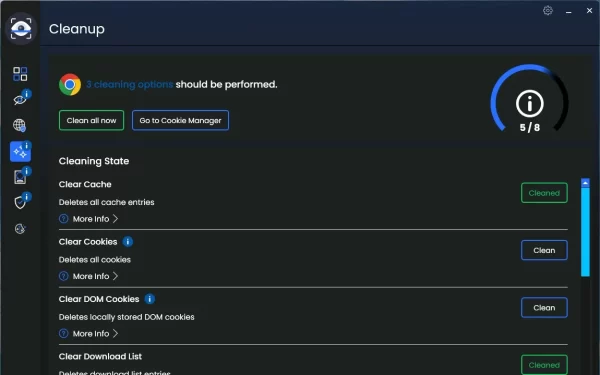Expand More Info chevron for Clear DOM Cookies

coord(115,333)
